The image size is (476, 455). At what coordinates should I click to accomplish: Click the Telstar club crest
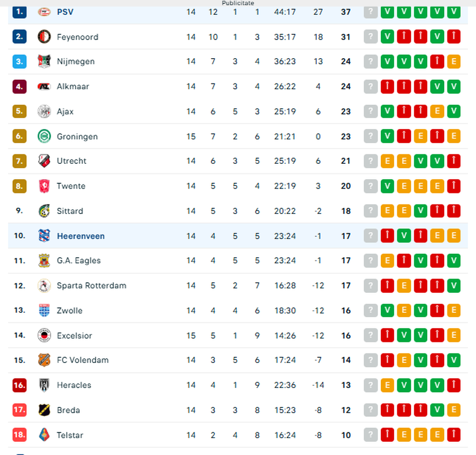click(44, 435)
